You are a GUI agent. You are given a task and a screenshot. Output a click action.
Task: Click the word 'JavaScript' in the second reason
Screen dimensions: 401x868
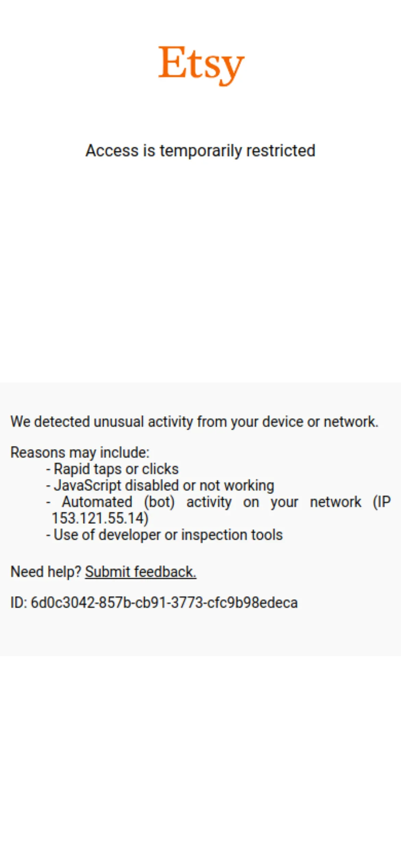tap(88, 485)
